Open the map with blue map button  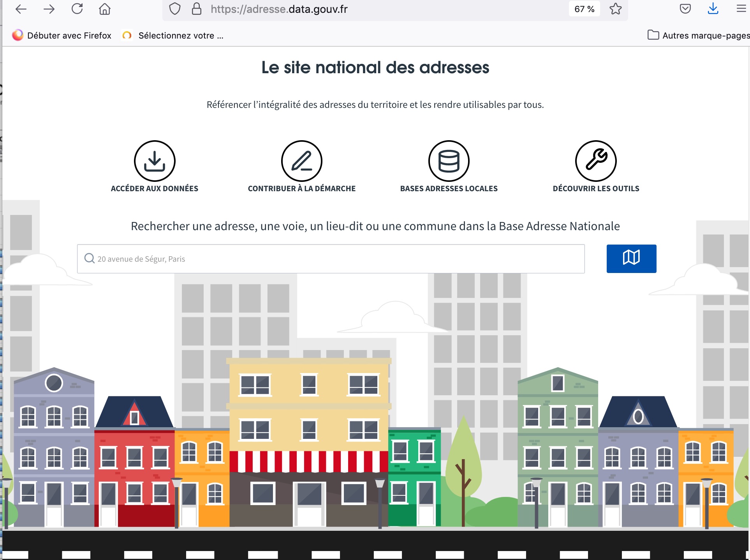631,259
